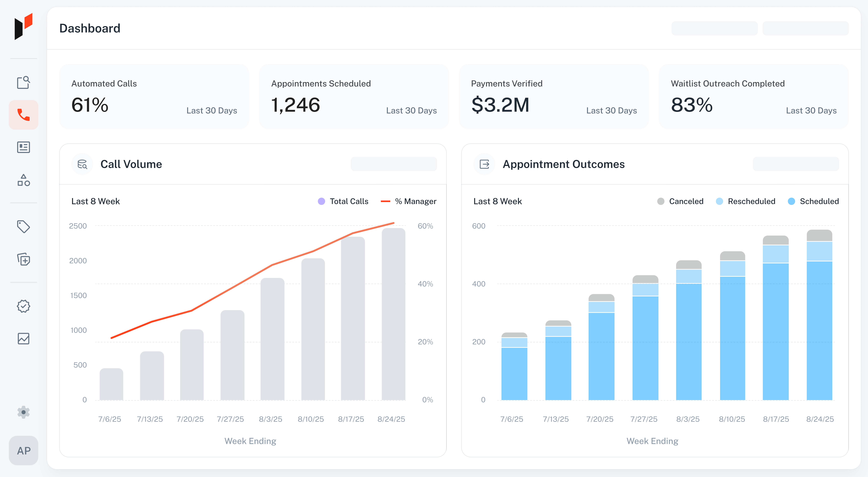The width and height of the screenshot is (868, 477).
Task: Open the Call Volume placeholder dropdown
Action: (394, 164)
